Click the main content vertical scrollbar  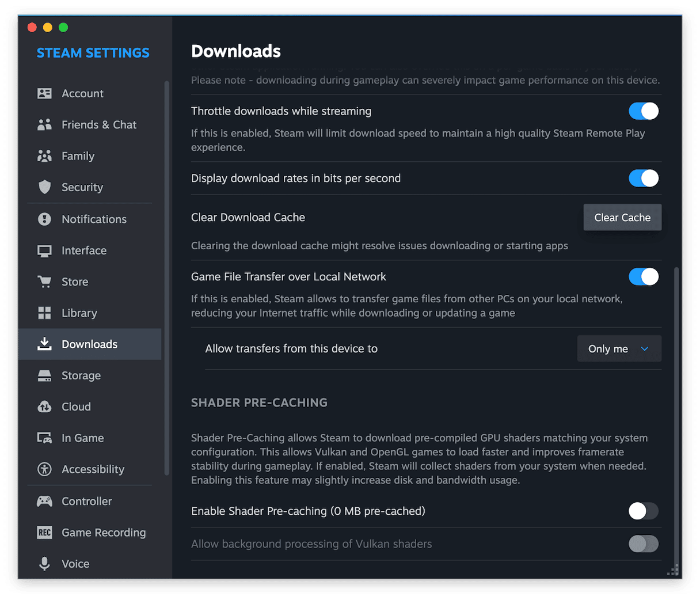pos(676,415)
